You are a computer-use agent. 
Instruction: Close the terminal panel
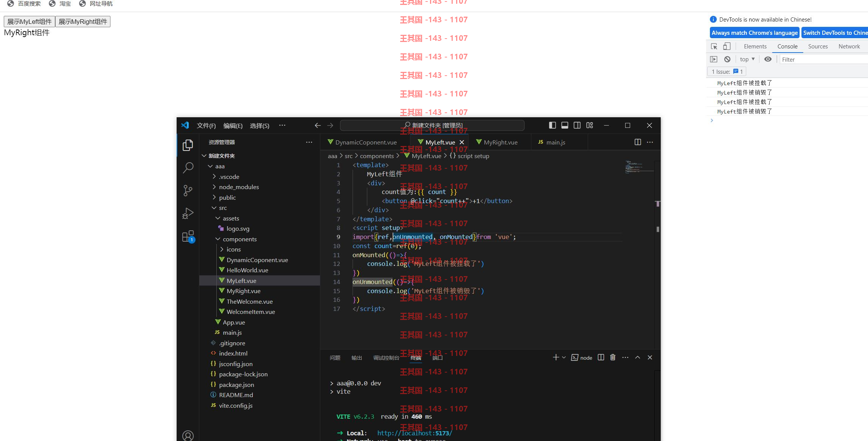click(650, 357)
